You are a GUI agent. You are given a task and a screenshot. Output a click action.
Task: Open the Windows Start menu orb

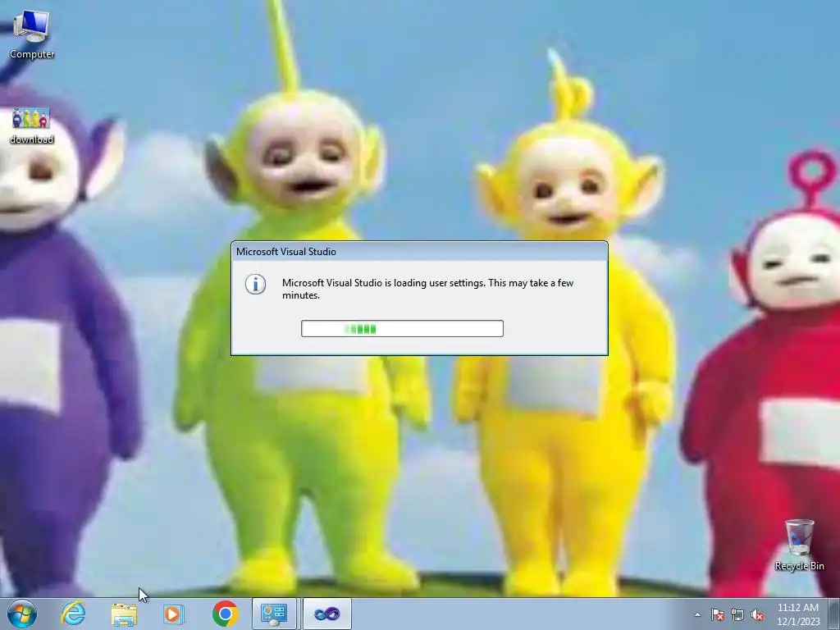click(22, 614)
